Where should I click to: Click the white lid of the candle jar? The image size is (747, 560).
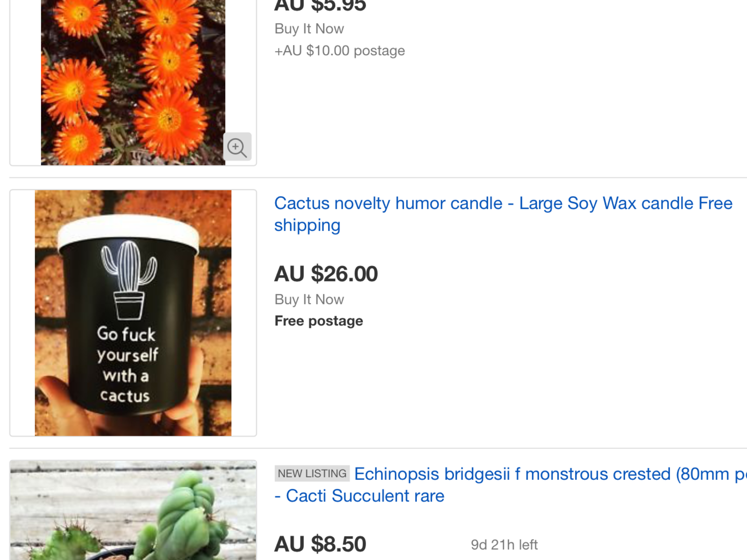coord(128,231)
